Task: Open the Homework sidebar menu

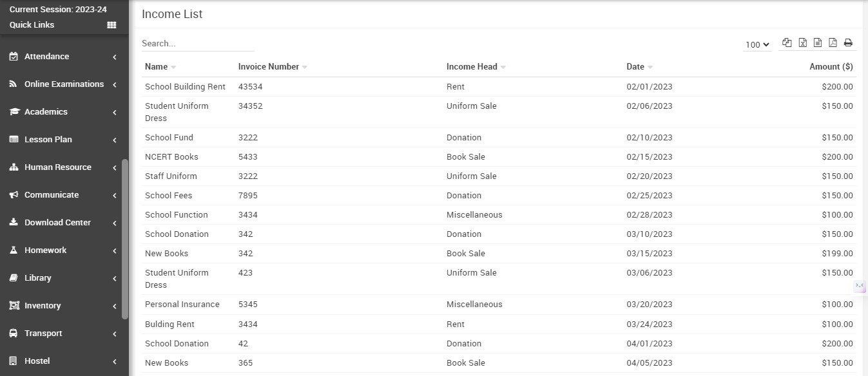Action: [45, 250]
